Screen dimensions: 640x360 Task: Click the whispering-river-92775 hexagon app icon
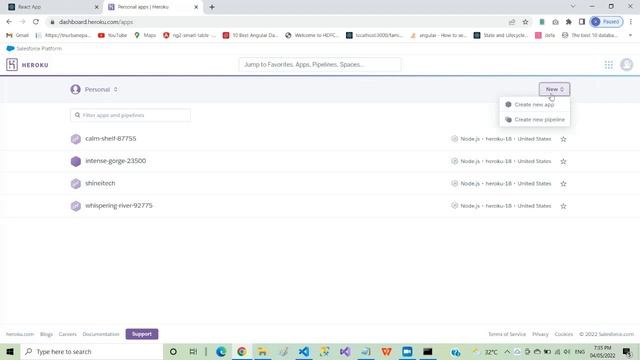pos(76,206)
